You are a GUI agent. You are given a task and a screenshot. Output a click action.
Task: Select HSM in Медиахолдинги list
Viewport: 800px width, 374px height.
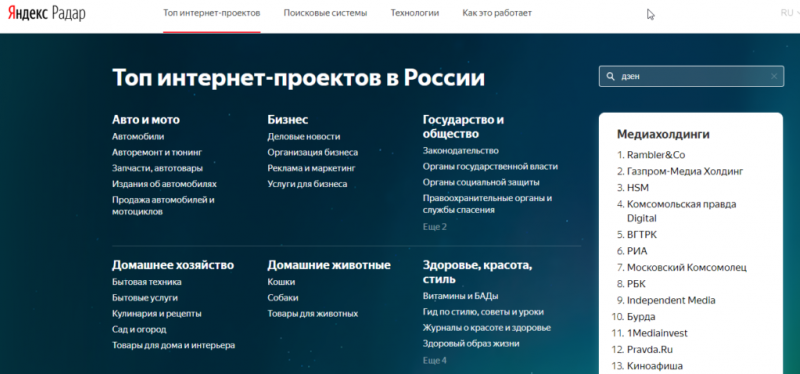coord(638,187)
